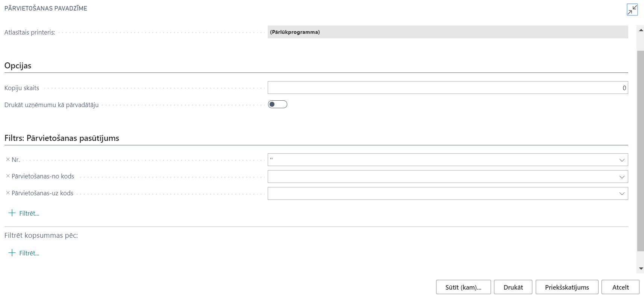Click the Opcijas section heading

18,65
